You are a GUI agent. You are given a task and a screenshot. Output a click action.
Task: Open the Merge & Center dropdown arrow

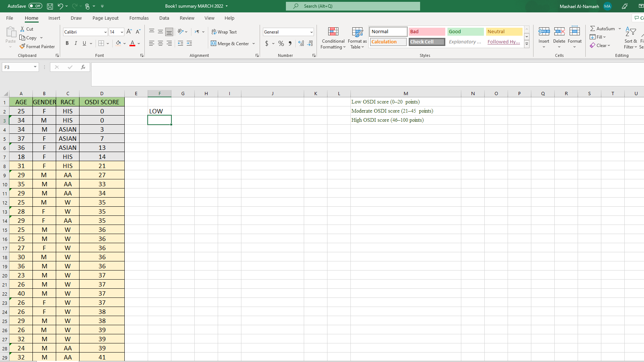point(254,44)
